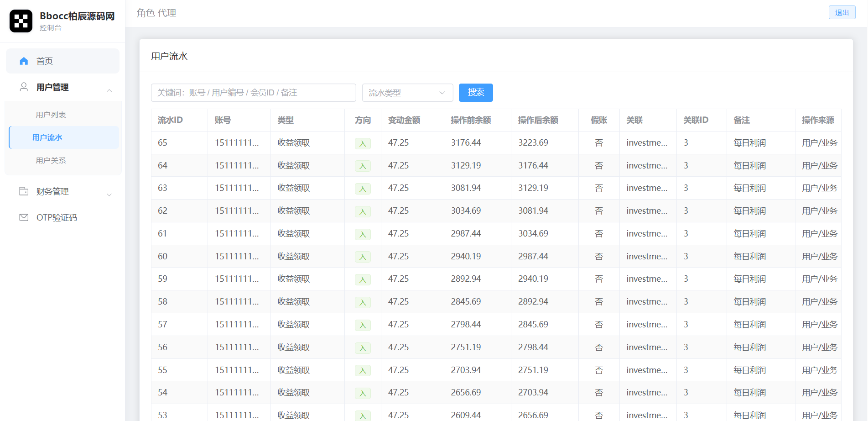This screenshot has width=868, height=421.
Task: Click the direction 入 tag in row 64
Action: [x=363, y=166]
